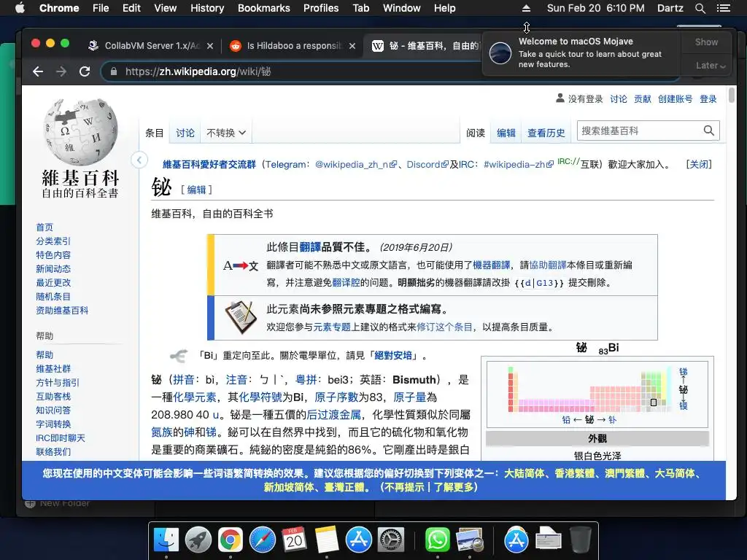Open the Bookmarks menu
Image resolution: width=747 pixels, height=560 pixels.
(264, 8)
